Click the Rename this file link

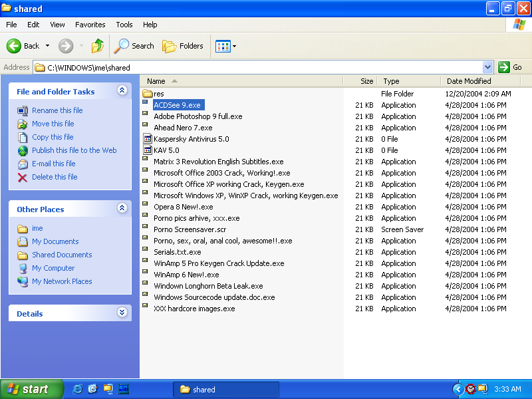pos(57,110)
